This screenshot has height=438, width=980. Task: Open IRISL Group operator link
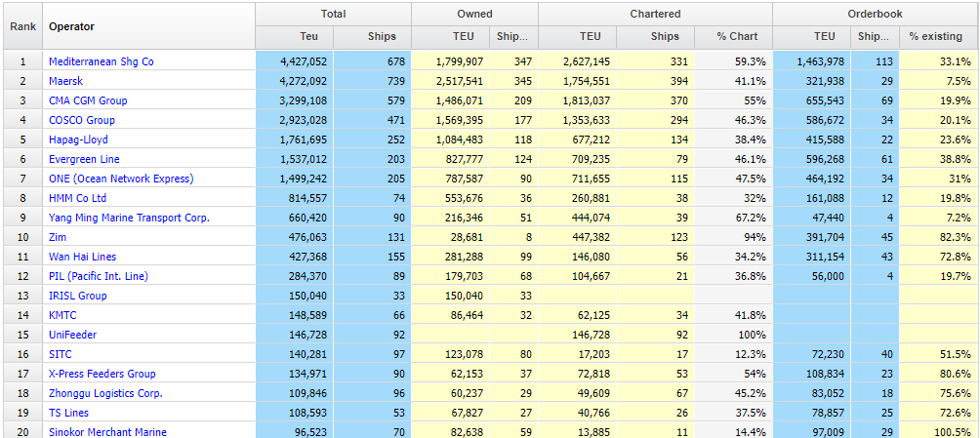pos(77,295)
